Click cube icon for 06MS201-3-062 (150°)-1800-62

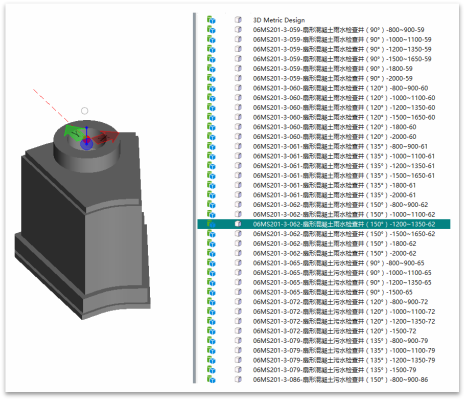tap(238, 243)
